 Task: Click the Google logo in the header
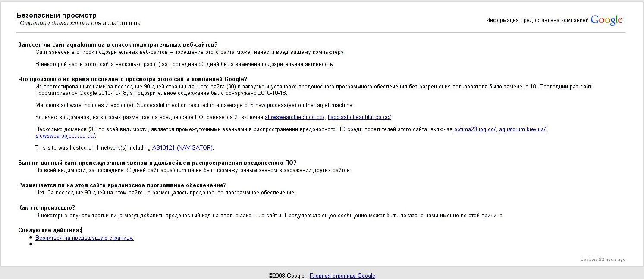tap(606, 20)
